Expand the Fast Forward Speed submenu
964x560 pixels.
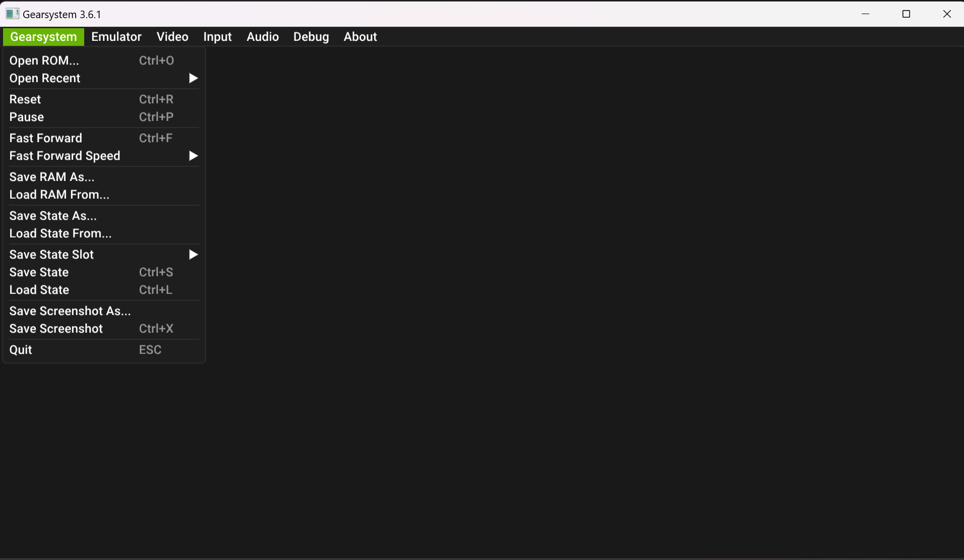(104, 156)
